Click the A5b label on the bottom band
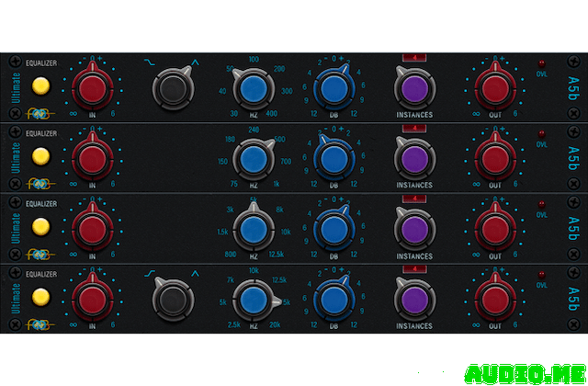The height and width of the screenshot is (386, 588). pos(572,297)
